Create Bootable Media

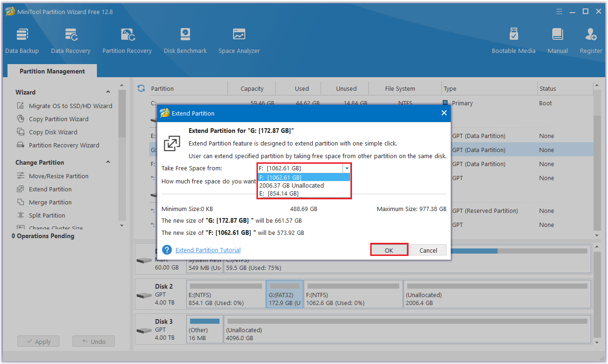tap(513, 41)
